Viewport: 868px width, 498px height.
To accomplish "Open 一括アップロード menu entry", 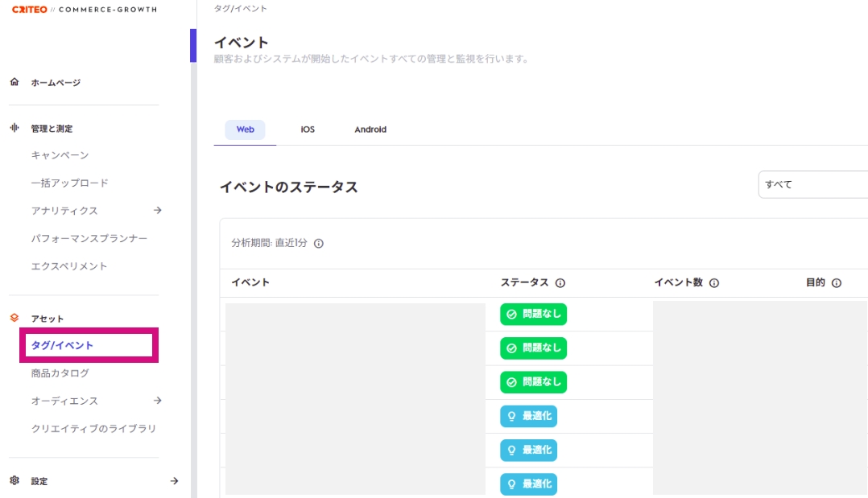I will pos(70,183).
